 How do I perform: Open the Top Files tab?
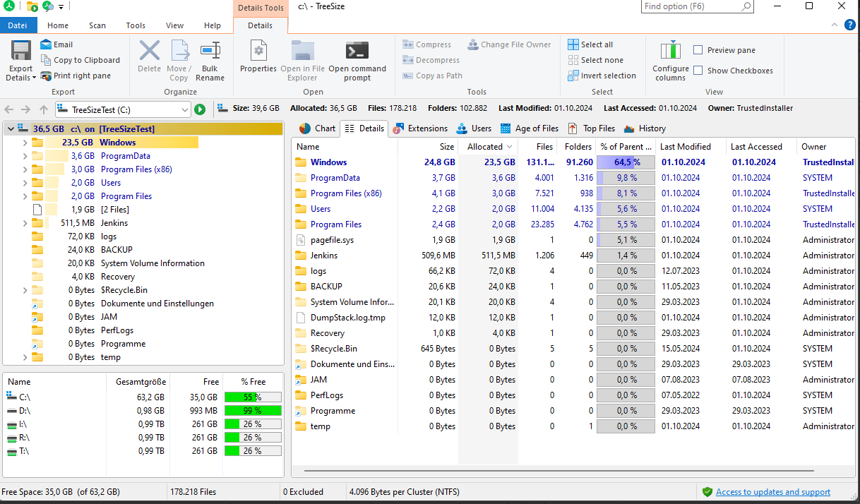pyautogui.click(x=591, y=128)
